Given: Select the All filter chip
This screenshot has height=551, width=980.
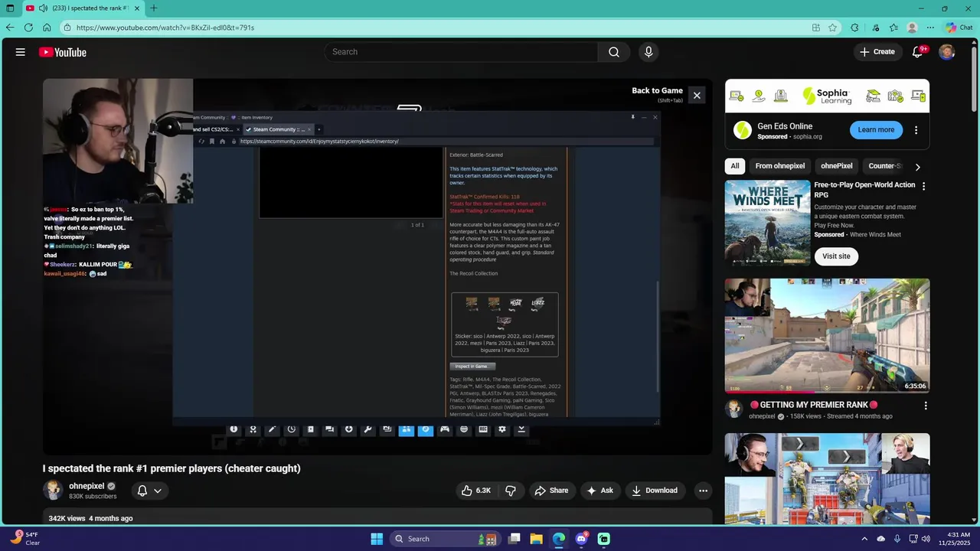Looking at the screenshot, I should pos(735,166).
